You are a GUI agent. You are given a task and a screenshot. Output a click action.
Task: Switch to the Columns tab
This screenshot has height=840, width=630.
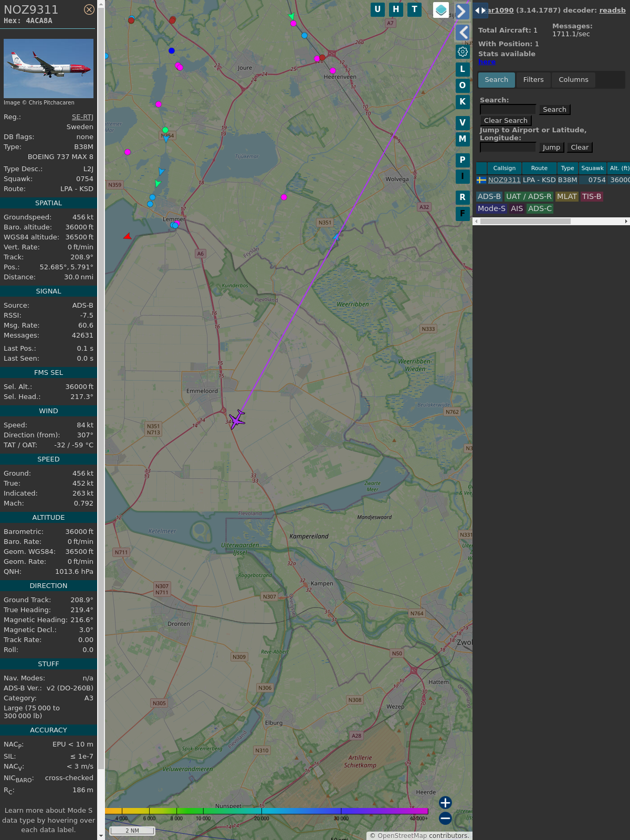[x=573, y=80]
